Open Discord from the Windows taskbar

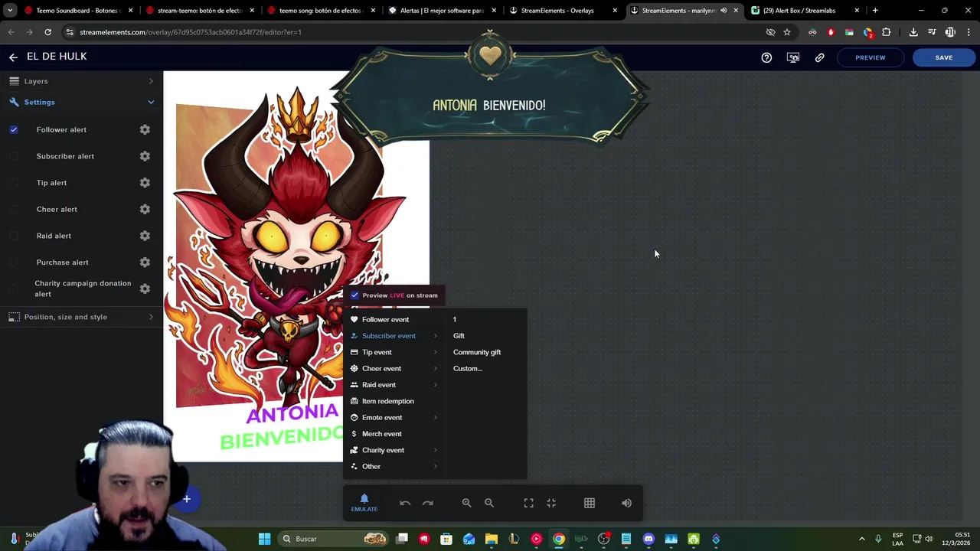648,539
